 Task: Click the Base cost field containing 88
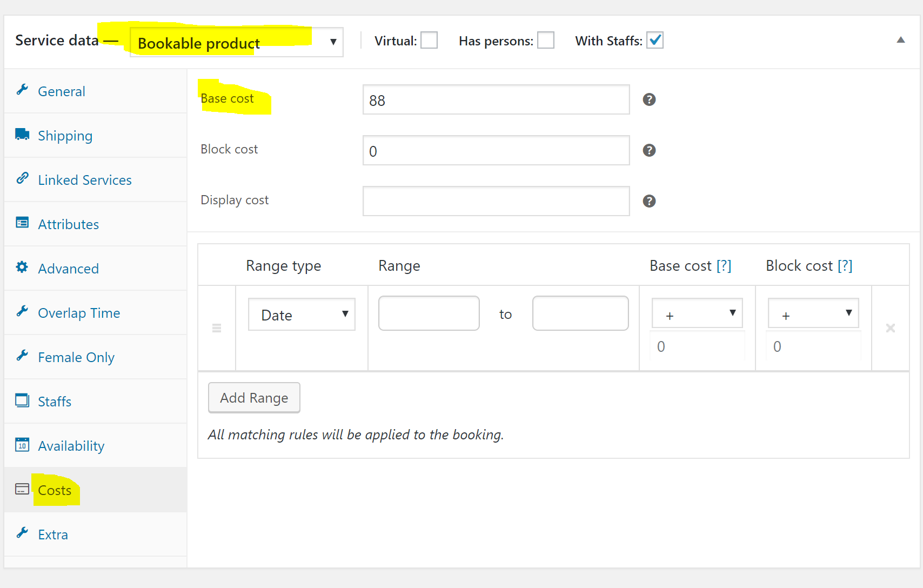point(496,99)
